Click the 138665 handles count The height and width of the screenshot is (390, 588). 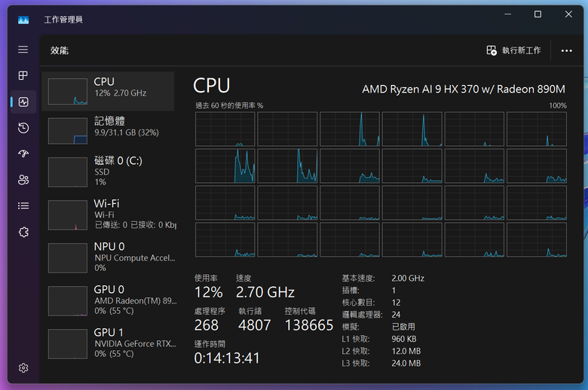coord(309,324)
